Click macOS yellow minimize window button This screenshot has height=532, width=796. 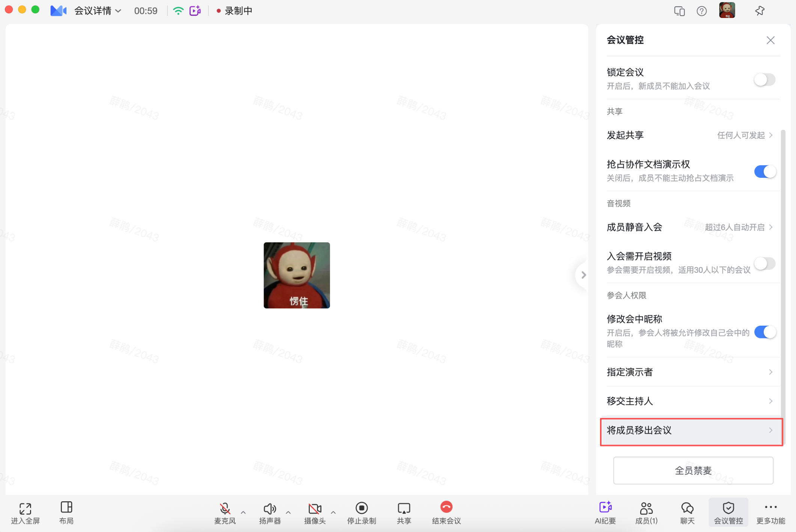(x=22, y=10)
